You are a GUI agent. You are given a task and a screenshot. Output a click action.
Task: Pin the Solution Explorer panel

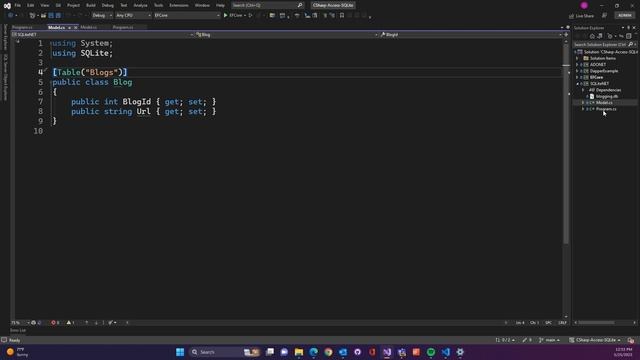point(629,28)
